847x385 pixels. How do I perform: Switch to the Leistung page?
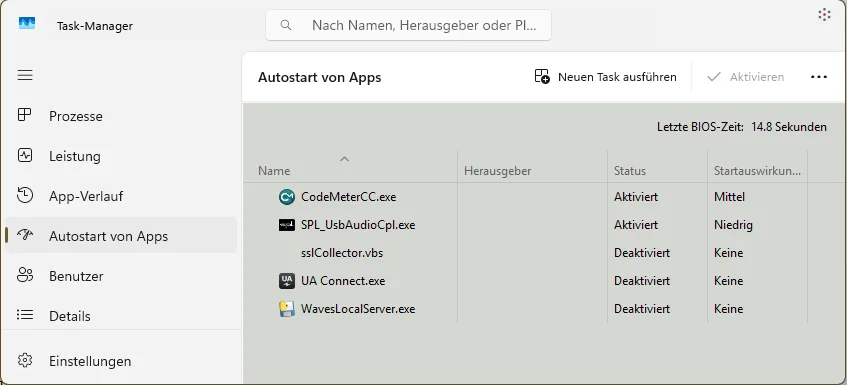click(121, 156)
